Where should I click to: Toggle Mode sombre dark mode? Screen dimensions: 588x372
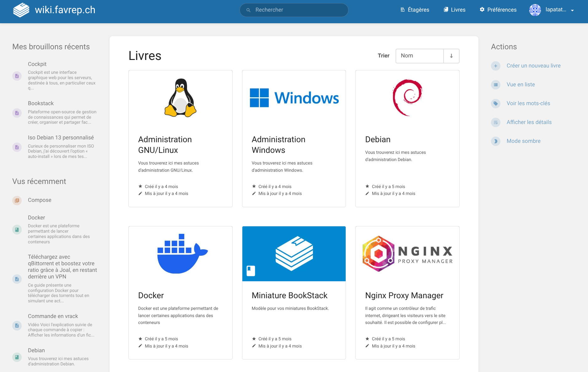click(523, 141)
